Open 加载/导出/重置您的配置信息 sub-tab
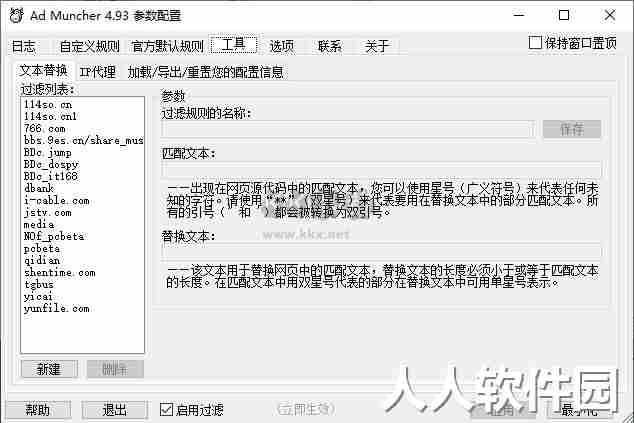 [205, 72]
